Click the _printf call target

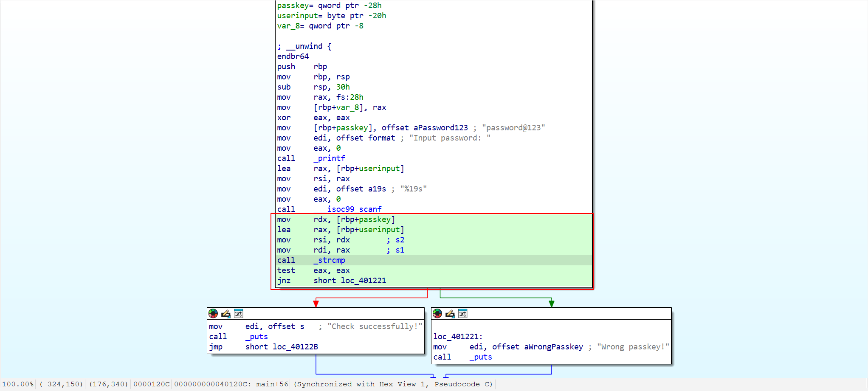pos(330,158)
